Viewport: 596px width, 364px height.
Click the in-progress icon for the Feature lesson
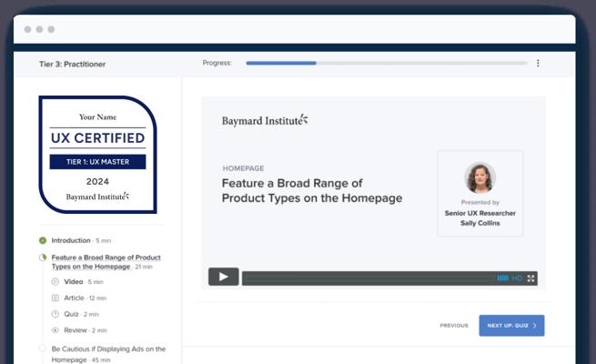click(x=43, y=258)
